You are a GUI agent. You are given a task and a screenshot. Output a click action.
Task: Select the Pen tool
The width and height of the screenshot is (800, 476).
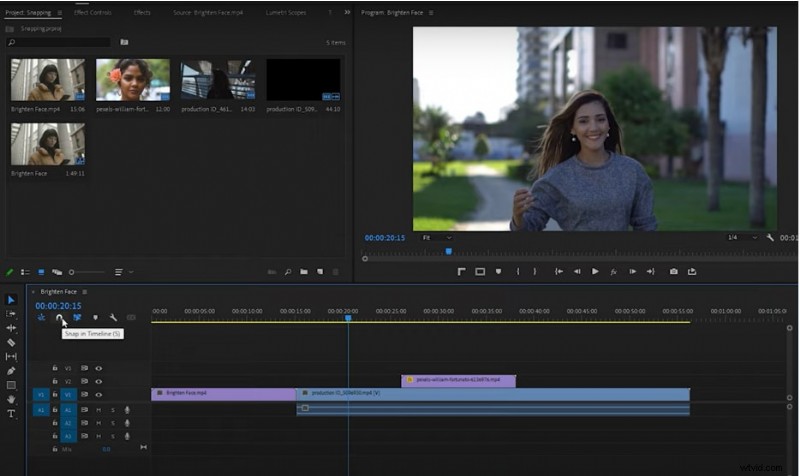pos(11,371)
